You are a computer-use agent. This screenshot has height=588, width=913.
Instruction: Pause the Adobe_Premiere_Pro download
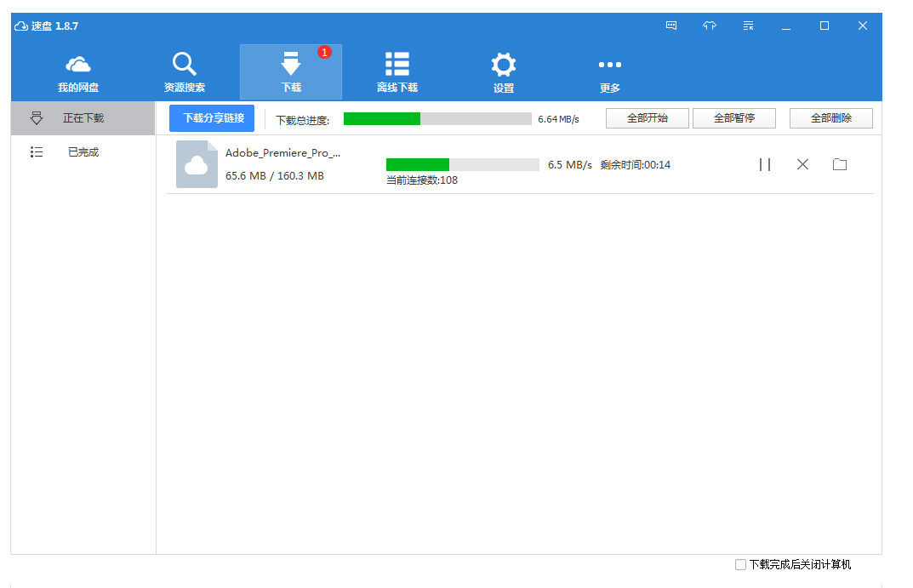click(765, 165)
